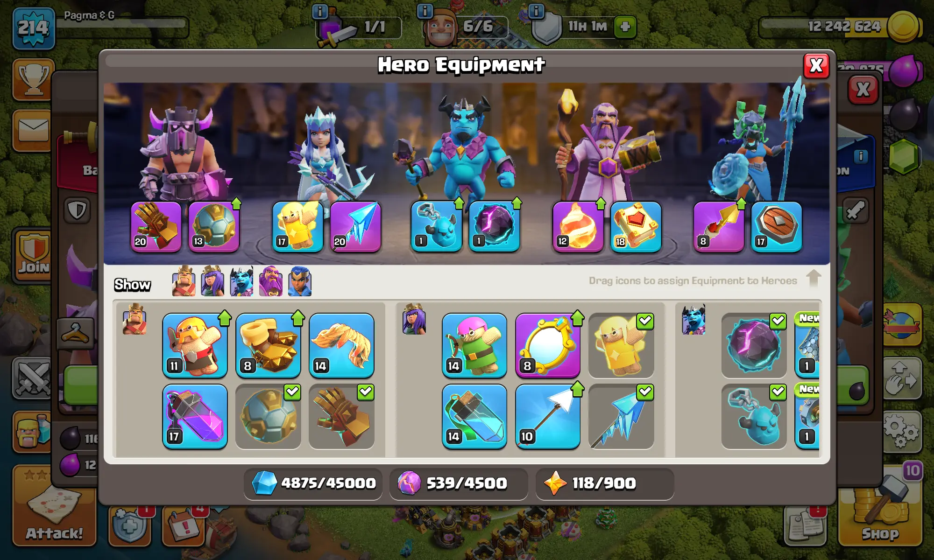This screenshot has height=560, width=934.
Task: Click the green plus next to shield timer
Action: 625,27
